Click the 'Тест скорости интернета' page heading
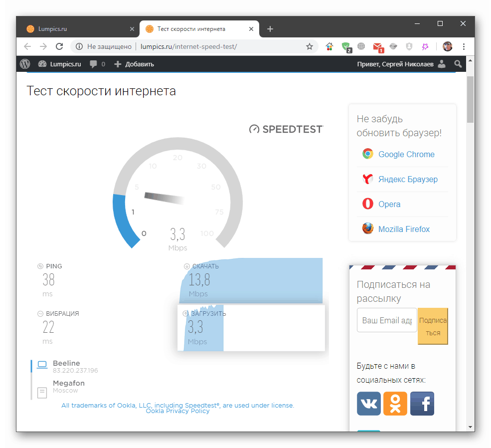Screen dimensions: 491x448 click(101, 91)
